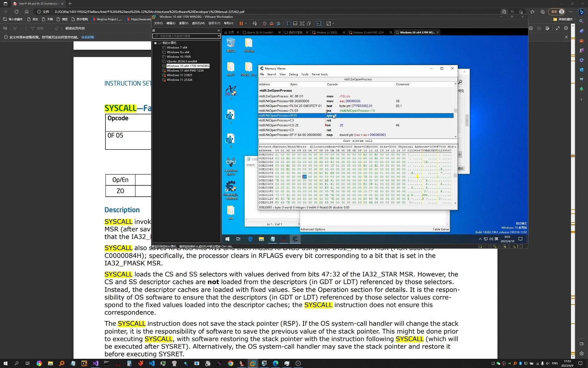Click the Edge address bar URL
The image size is (588, 368).
149,12
